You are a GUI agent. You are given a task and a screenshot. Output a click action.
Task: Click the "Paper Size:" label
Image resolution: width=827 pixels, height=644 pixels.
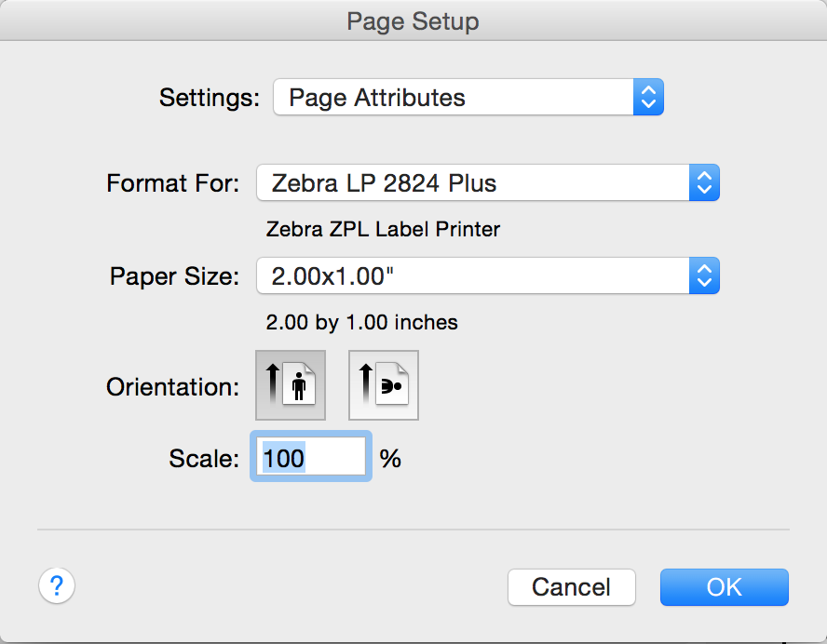click(175, 276)
